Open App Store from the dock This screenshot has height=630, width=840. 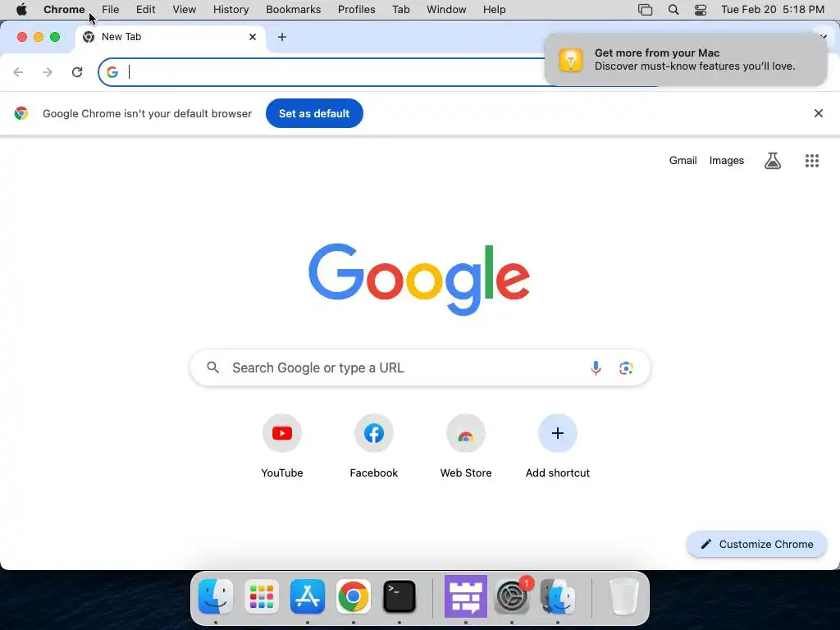click(308, 596)
